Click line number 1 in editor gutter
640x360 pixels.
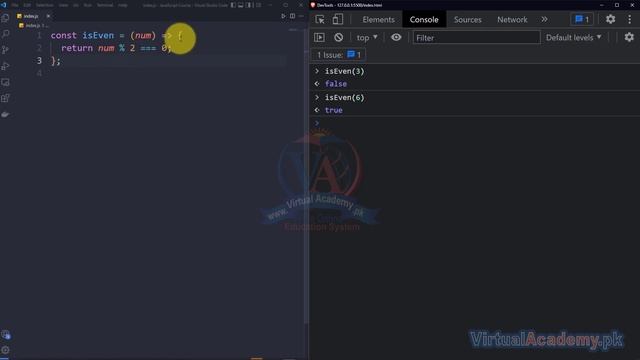39,36
